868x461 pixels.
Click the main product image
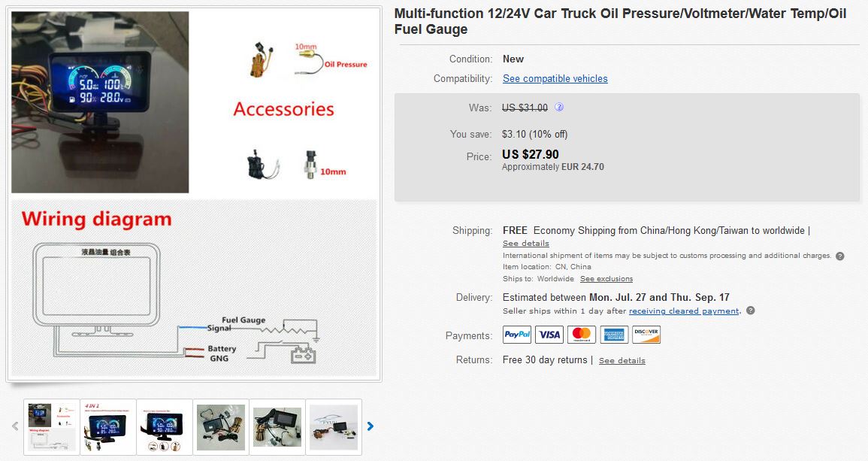pyautogui.click(x=194, y=194)
